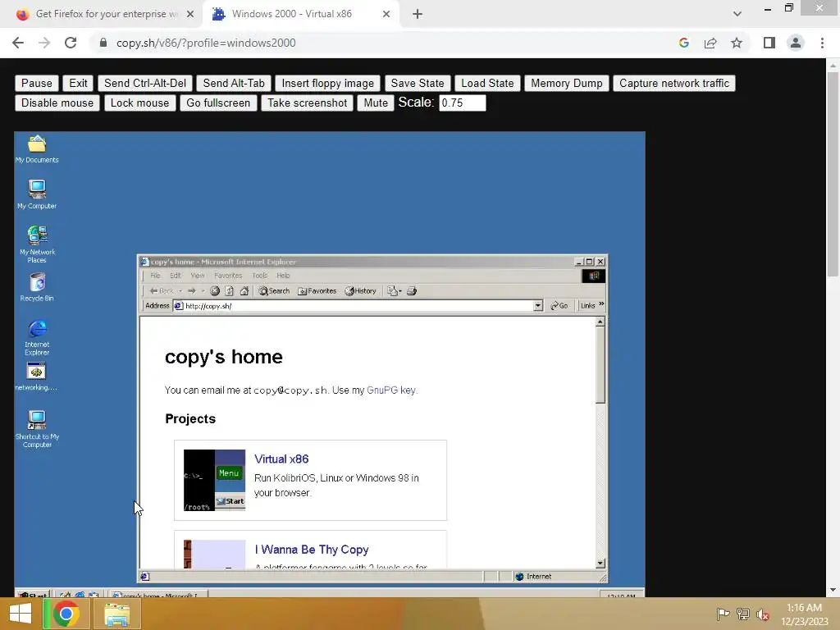
Task: Open Windows Start button on taskbar
Action: click(21, 614)
